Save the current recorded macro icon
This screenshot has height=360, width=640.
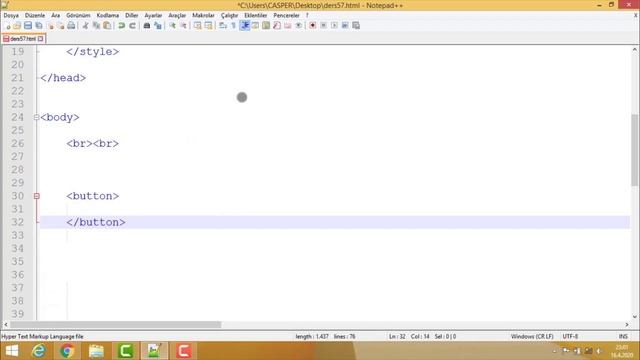(x=356, y=26)
